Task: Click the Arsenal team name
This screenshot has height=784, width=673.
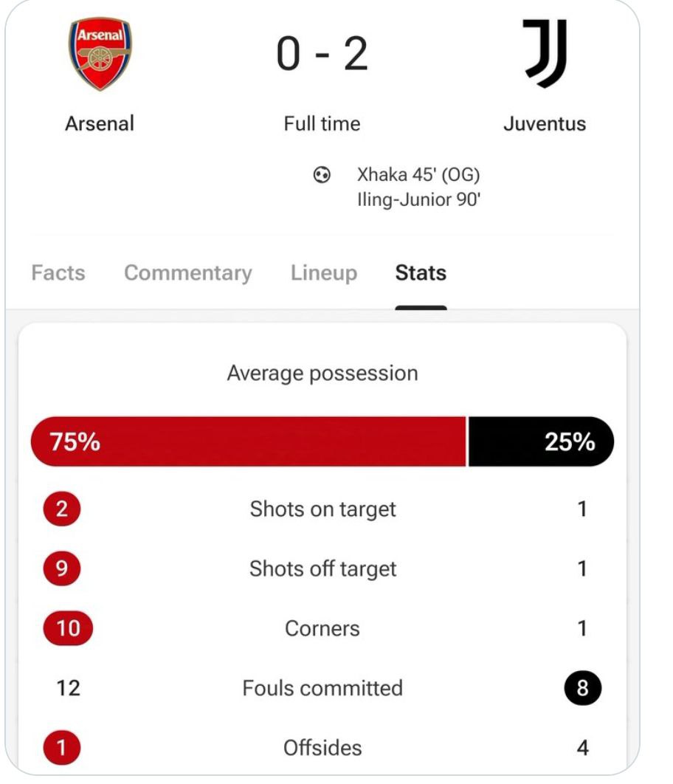Action: 100,123
